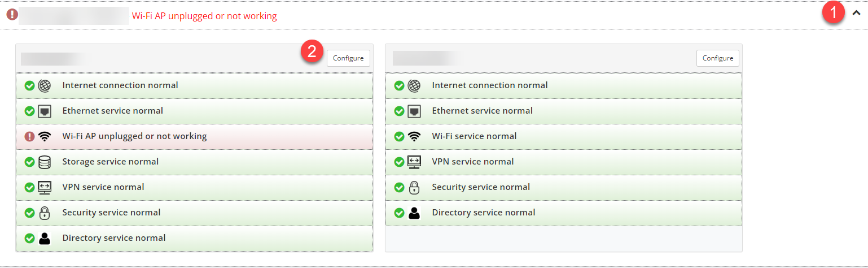
Task: Click the globe icon in the left panel
Action: tap(45, 86)
